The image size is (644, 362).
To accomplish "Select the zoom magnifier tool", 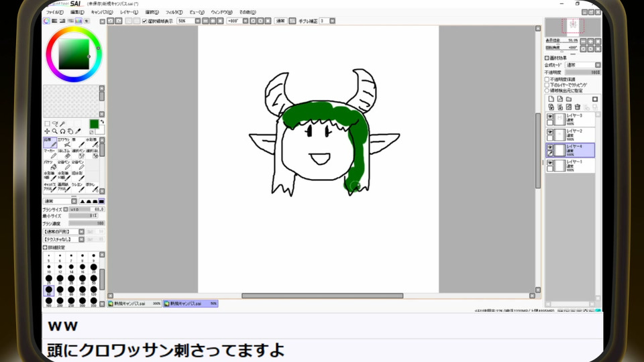I will coord(54,131).
